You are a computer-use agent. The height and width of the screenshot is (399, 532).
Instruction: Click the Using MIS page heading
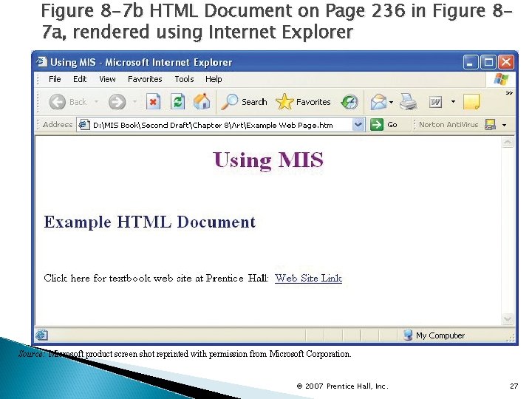268,160
